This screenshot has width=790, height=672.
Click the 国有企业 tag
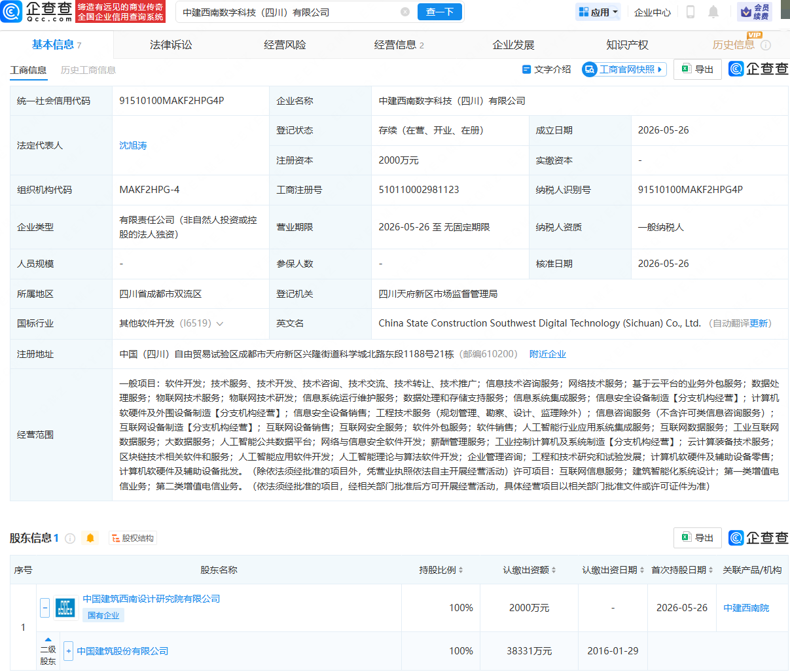[x=103, y=615]
